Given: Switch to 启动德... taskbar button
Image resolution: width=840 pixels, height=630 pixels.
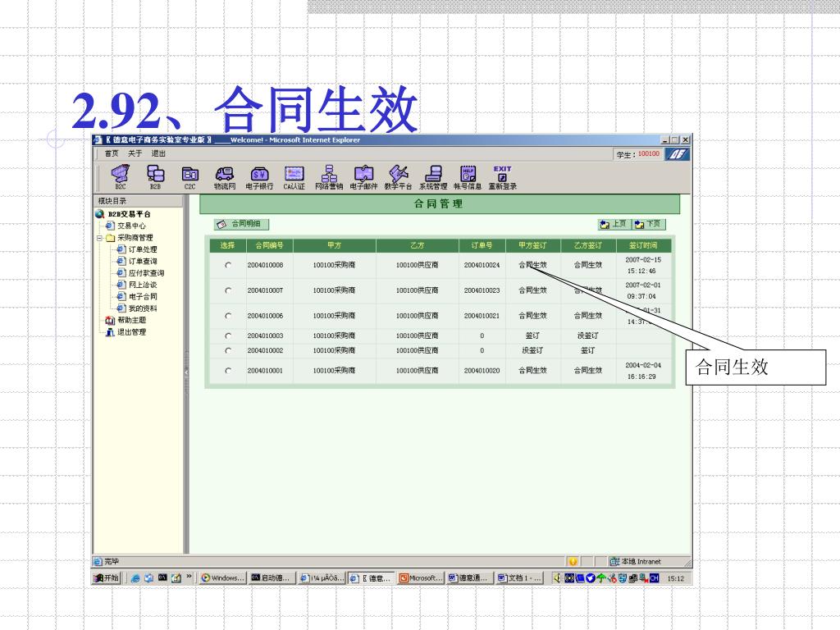Looking at the screenshot, I should pos(272,578).
